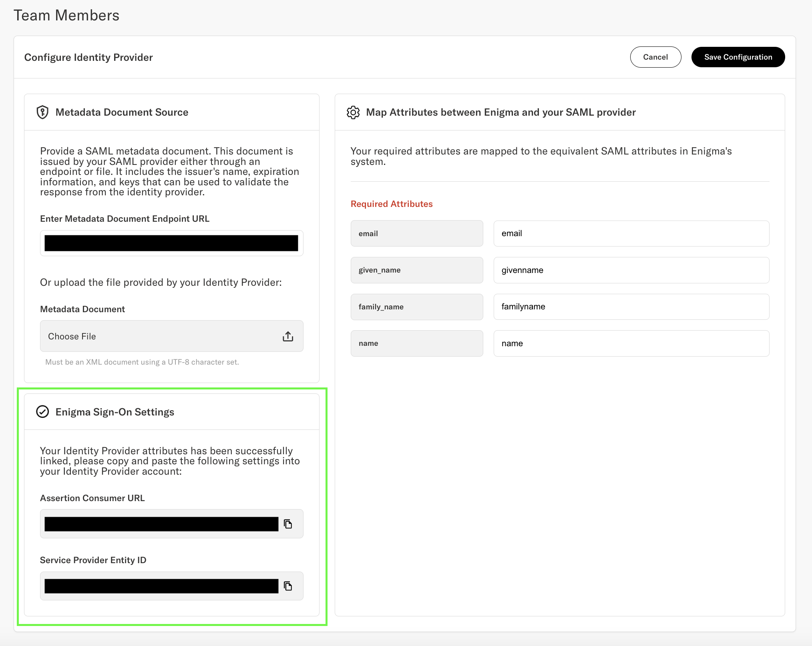Click the upload icon in the Metadata Document field
The image size is (812, 646).
tap(287, 336)
